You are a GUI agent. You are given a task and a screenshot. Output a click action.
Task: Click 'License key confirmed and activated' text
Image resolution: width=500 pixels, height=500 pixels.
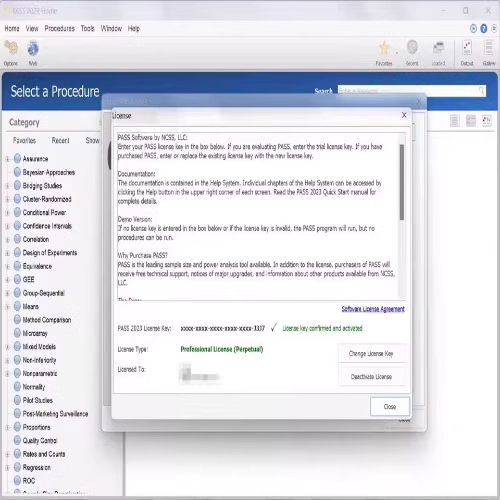(x=322, y=328)
